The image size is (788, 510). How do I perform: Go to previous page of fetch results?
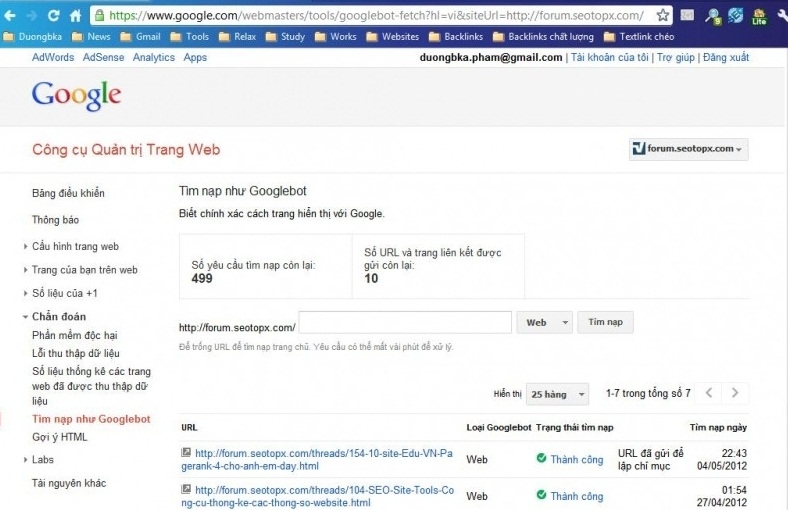coord(708,393)
